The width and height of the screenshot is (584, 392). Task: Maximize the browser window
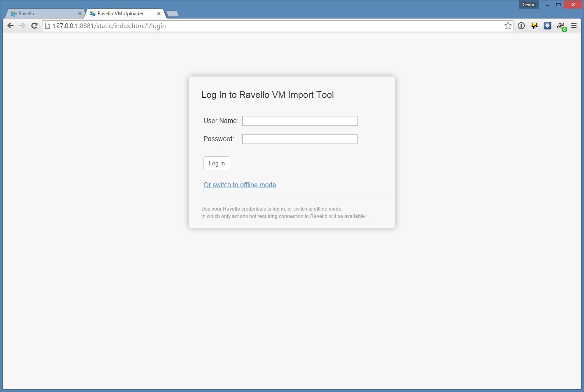point(558,5)
